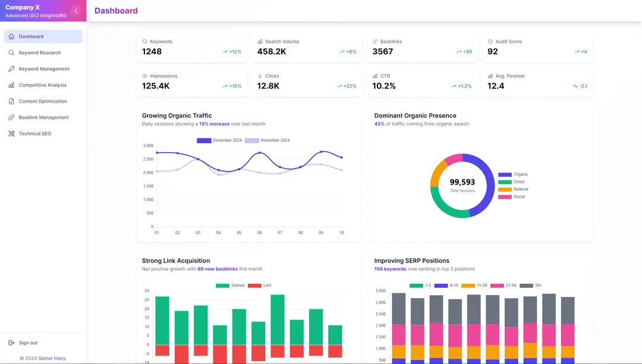This screenshot has width=642, height=364.
Task: Click the magnifier icon on the Keywords card
Action: point(144,41)
